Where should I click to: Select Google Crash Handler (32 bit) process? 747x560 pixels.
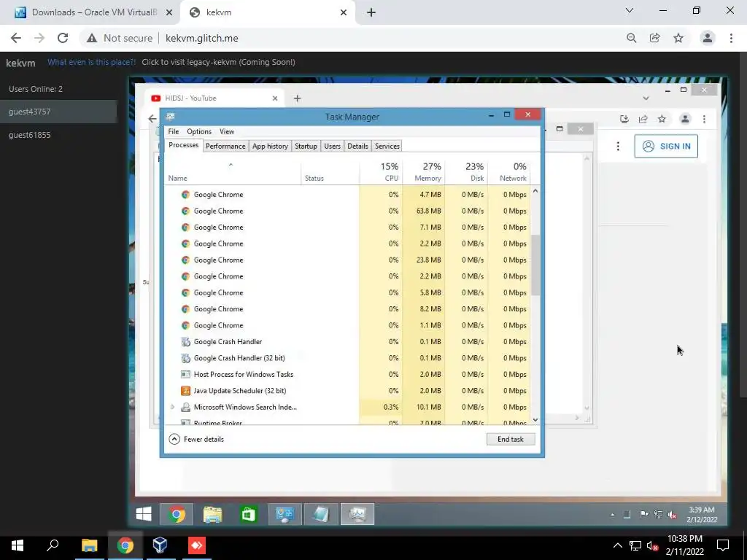point(348,358)
